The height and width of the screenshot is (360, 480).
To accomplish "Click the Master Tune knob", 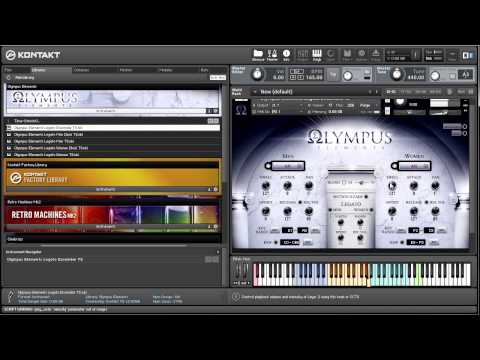I will click(397, 74).
